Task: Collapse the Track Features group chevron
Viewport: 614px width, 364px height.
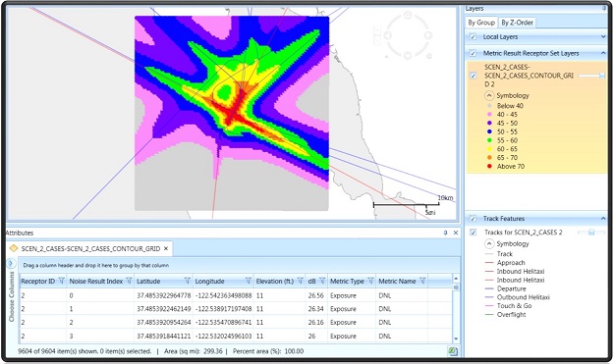Action: point(603,219)
